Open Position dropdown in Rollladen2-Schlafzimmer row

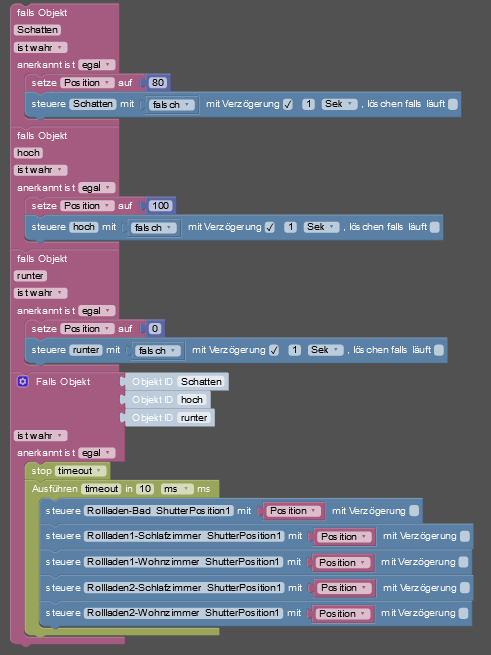tap(344, 588)
